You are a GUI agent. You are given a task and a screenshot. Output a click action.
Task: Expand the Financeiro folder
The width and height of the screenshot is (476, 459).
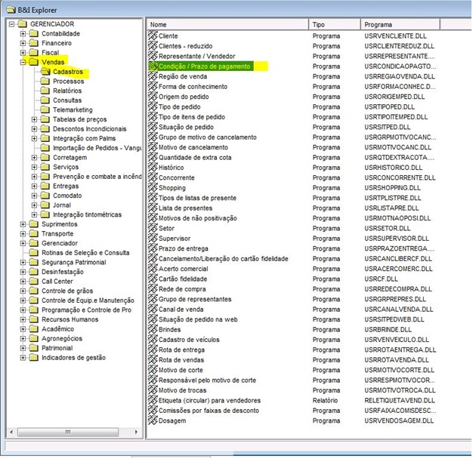(23, 43)
